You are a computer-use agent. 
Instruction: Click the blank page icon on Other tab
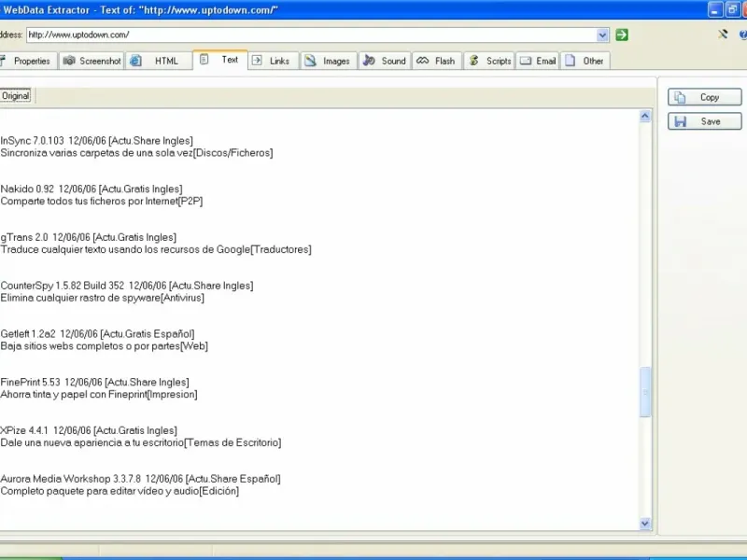[x=571, y=61]
